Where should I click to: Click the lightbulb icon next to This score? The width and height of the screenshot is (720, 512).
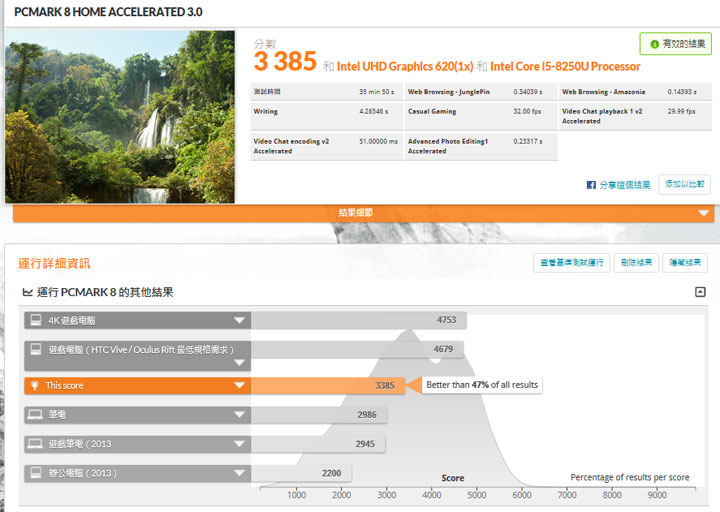(35, 385)
